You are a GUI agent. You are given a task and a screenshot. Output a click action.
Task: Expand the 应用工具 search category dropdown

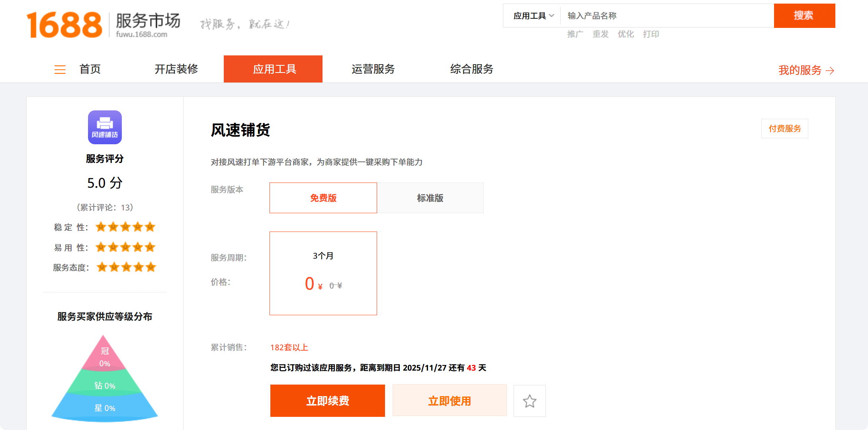tap(533, 16)
